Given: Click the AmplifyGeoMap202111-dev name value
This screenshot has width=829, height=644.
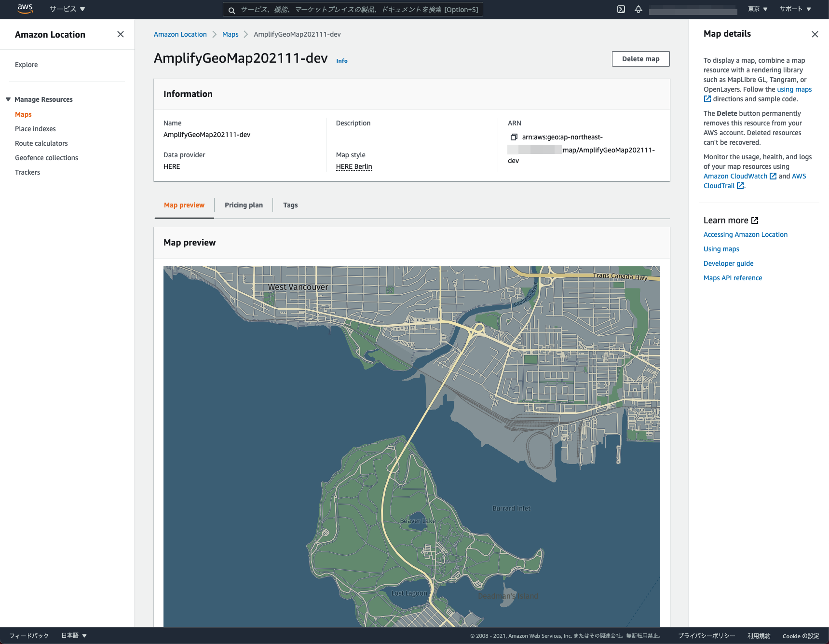Looking at the screenshot, I should [207, 135].
